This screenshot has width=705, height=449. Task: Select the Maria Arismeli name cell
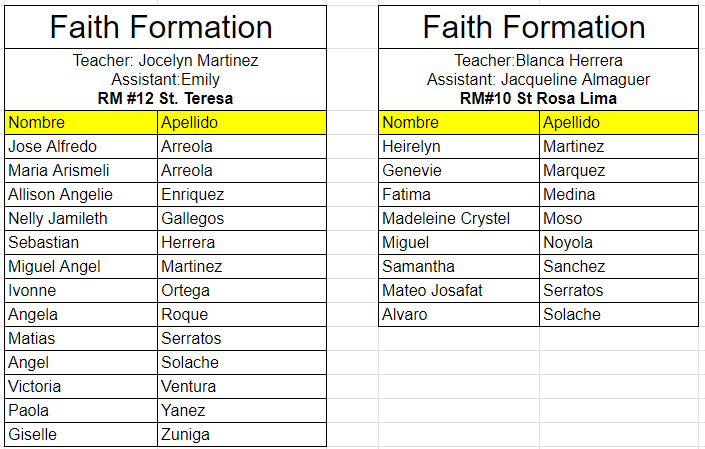click(x=80, y=171)
